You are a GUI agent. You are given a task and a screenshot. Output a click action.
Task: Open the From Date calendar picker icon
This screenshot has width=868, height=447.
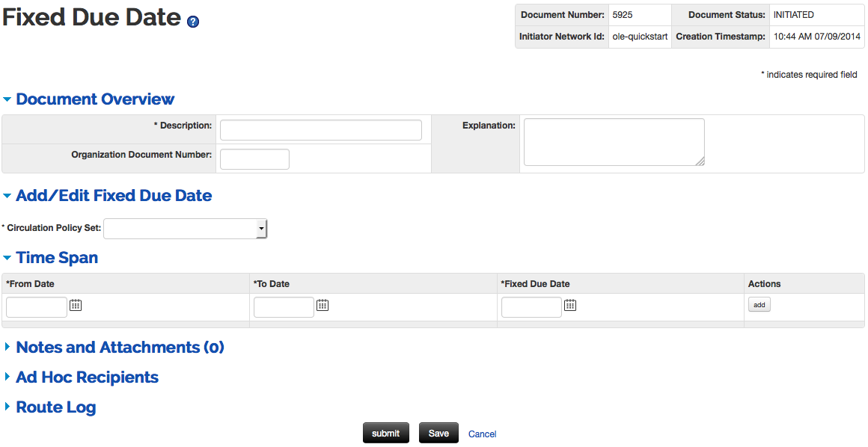[76, 305]
